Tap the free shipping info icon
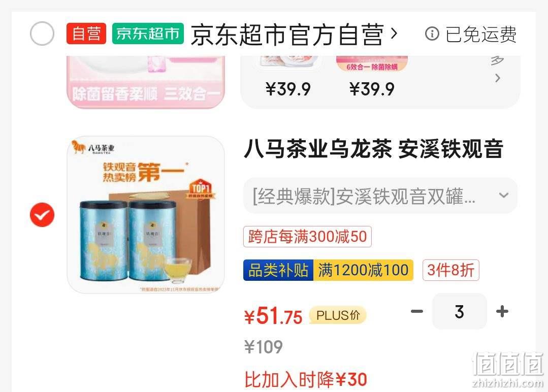Screen dimensions: 548x392 (x=432, y=34)
